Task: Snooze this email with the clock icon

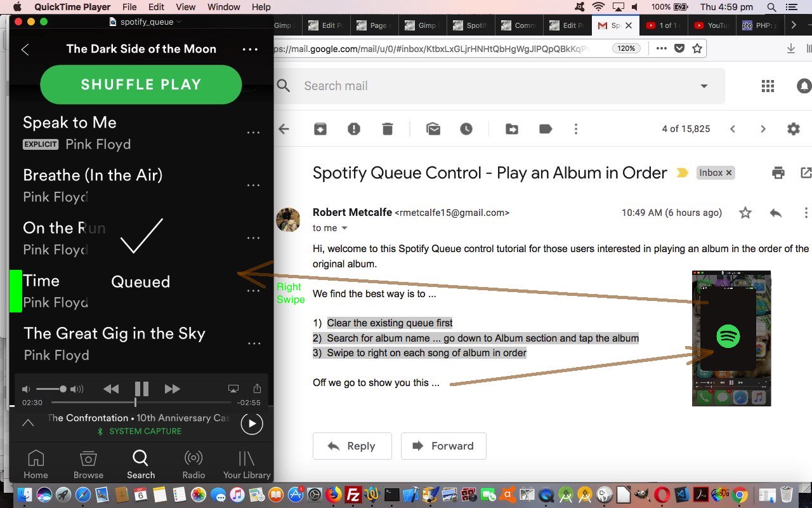Action: pos(466,129)
